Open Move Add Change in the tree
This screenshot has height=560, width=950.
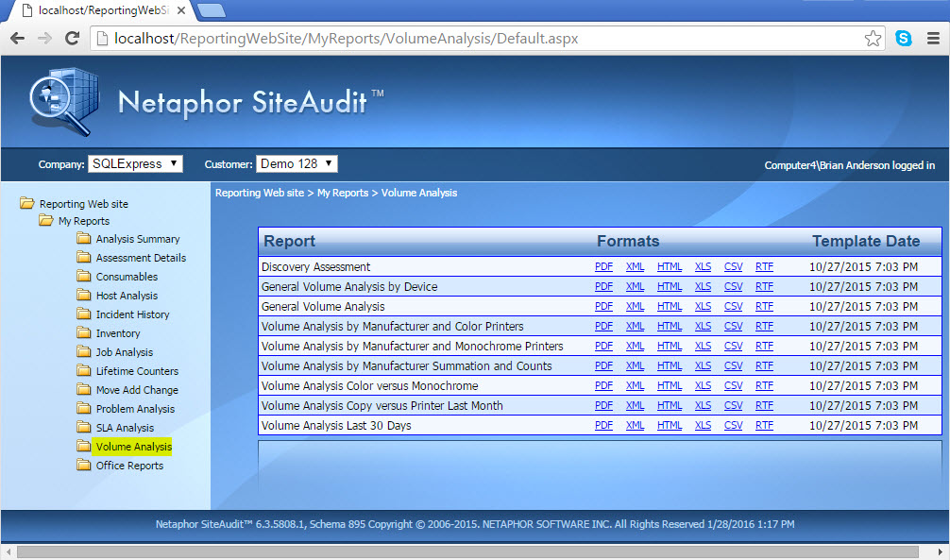(x=137, y=390)
